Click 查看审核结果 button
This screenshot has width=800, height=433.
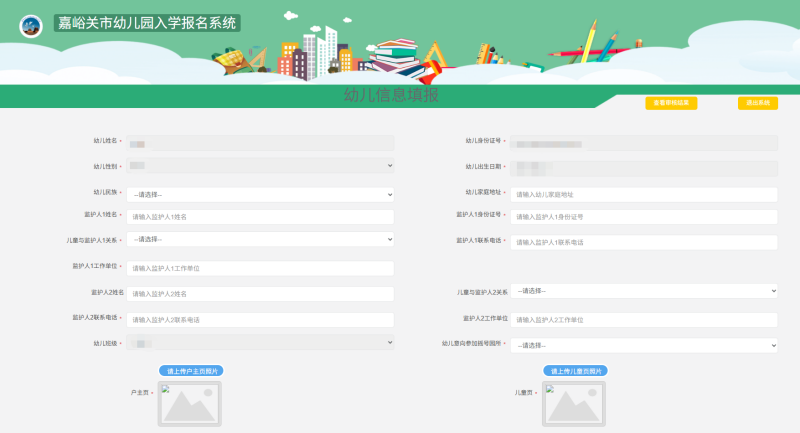670,103
